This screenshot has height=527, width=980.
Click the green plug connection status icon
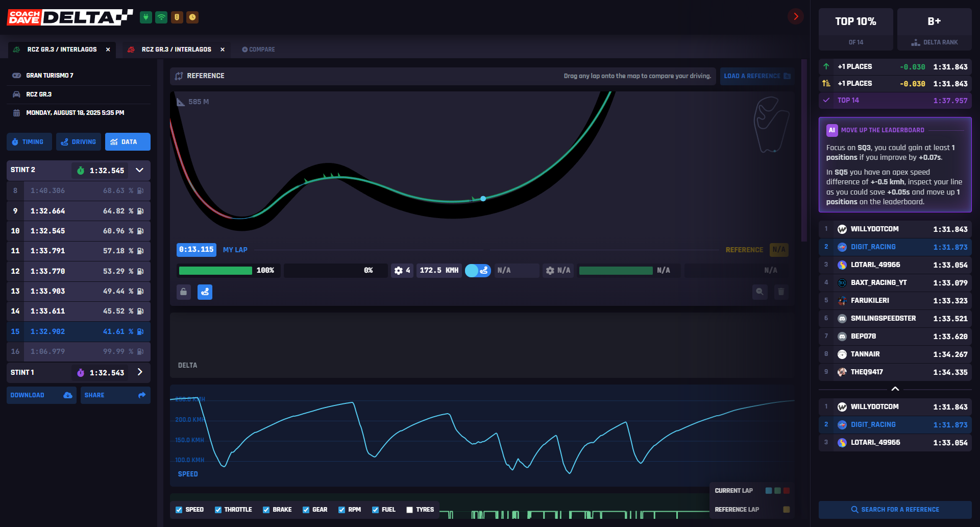[x=146, y=17]
